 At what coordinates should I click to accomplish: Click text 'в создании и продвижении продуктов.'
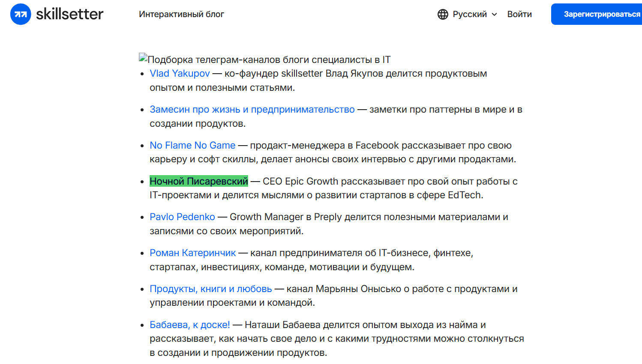coord(238,353)
